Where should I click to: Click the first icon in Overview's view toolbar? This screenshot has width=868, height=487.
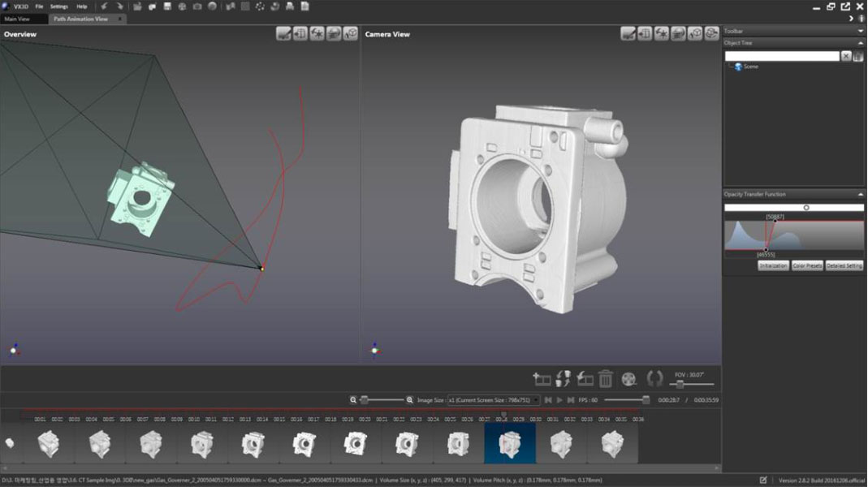click(283, 33)
